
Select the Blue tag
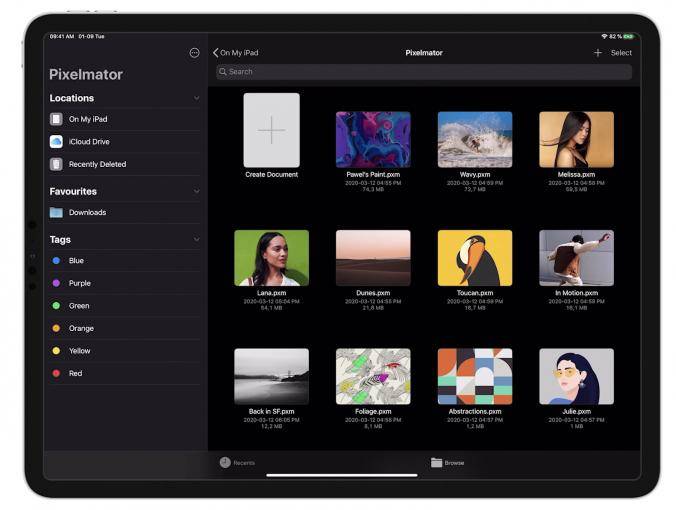(x=125, y=260)
